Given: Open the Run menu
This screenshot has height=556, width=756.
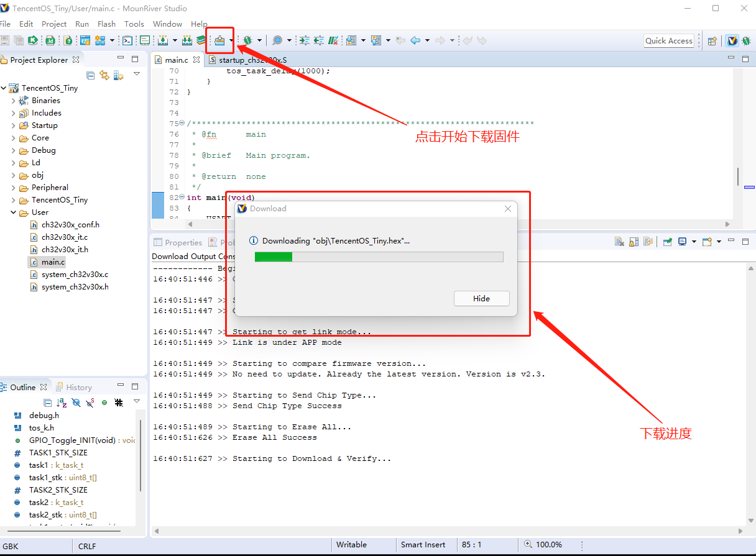Looking at the screenshot, I should pyautogui.click(x=82, y=24).
